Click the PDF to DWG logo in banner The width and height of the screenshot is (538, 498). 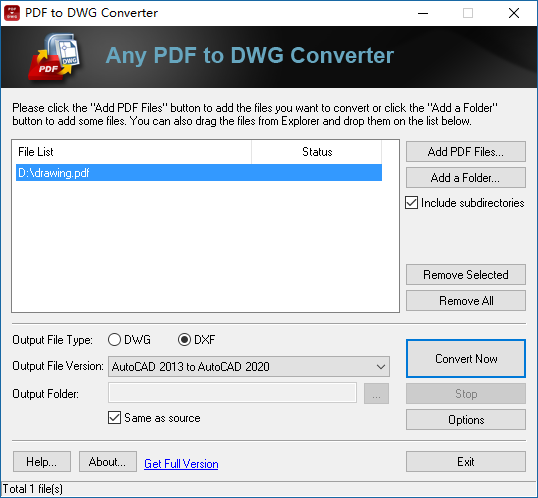tap(55, 57)
